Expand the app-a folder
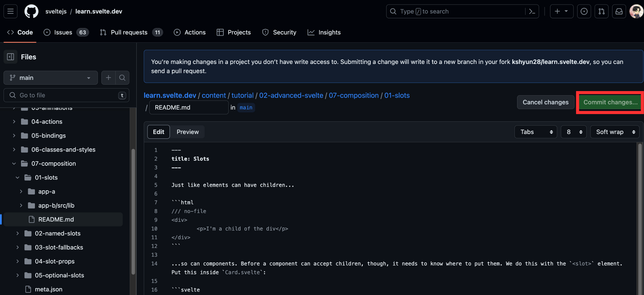Viewport: 644px width, 295px height. 21,191
